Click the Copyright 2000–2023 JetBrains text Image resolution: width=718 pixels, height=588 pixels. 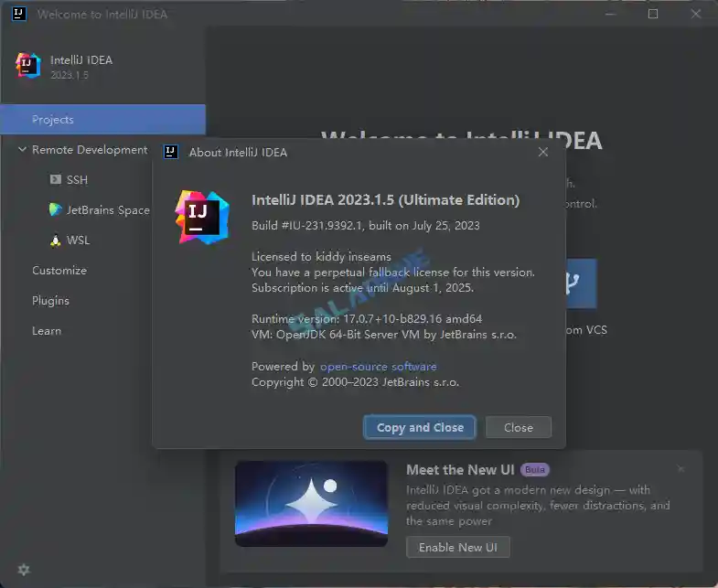355,382
